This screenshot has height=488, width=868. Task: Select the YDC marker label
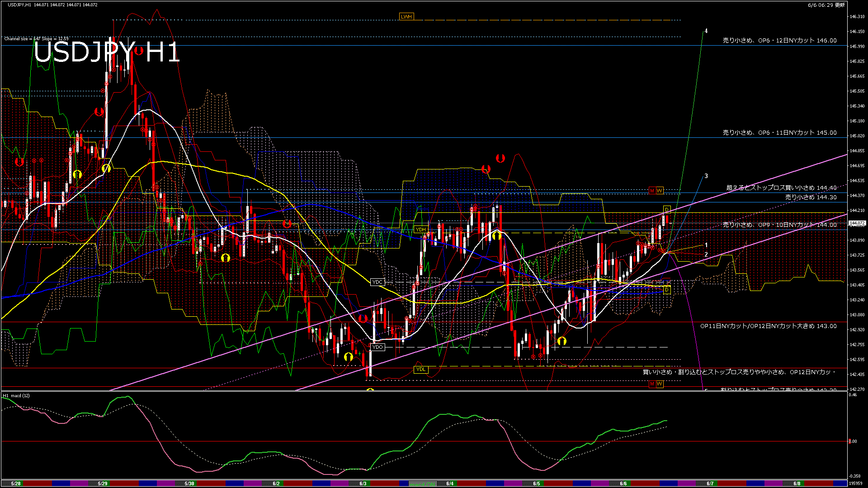pos(377,282)
